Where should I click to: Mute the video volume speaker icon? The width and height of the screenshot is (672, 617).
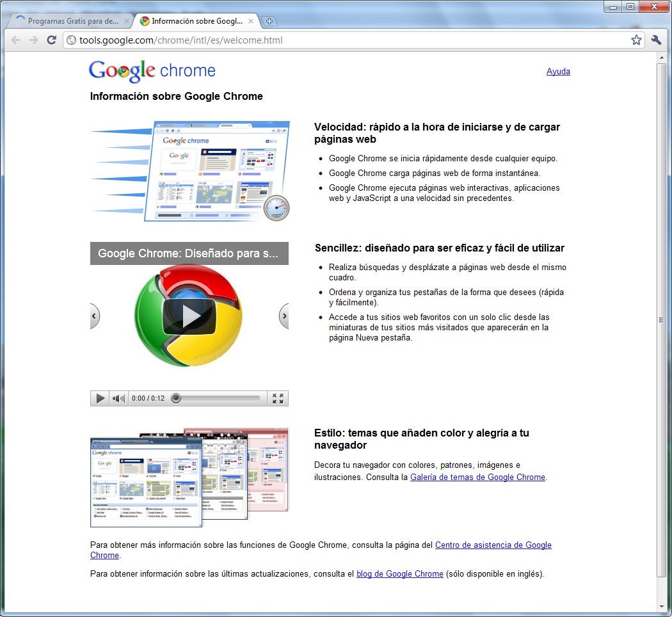tap(118, 399)
